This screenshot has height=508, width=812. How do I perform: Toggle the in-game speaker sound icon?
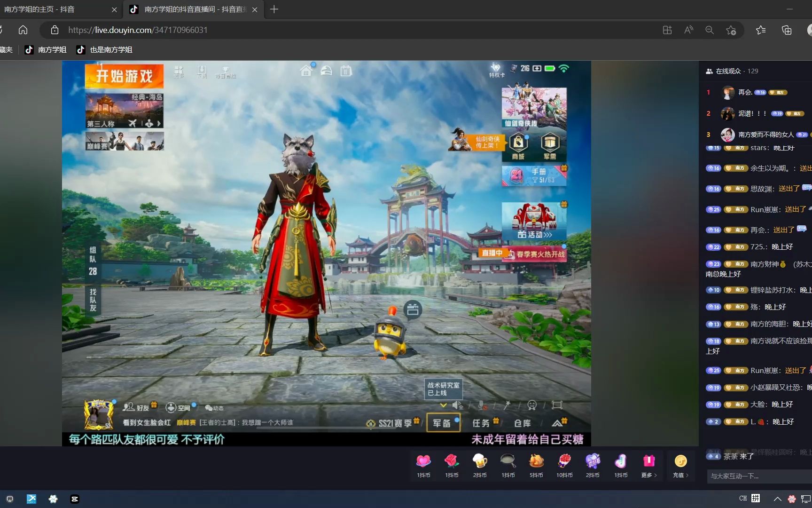click(x=457, y=405)
